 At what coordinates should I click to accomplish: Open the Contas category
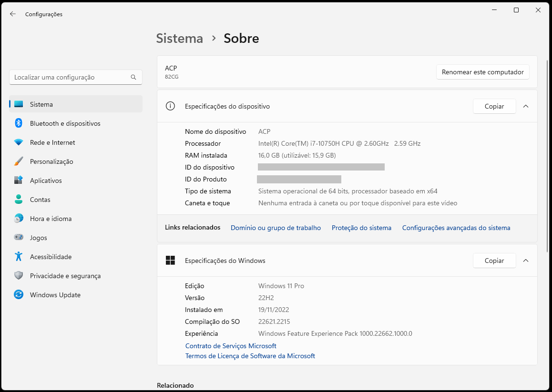[x=76, y=200]
